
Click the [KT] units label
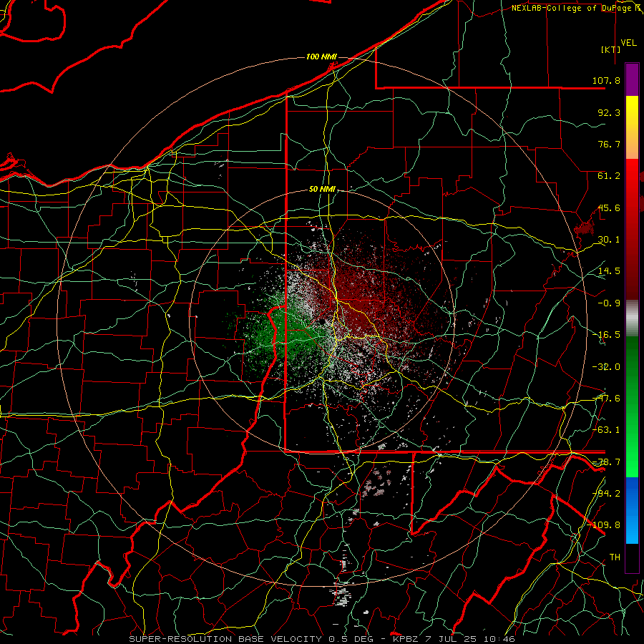[611, 49]
